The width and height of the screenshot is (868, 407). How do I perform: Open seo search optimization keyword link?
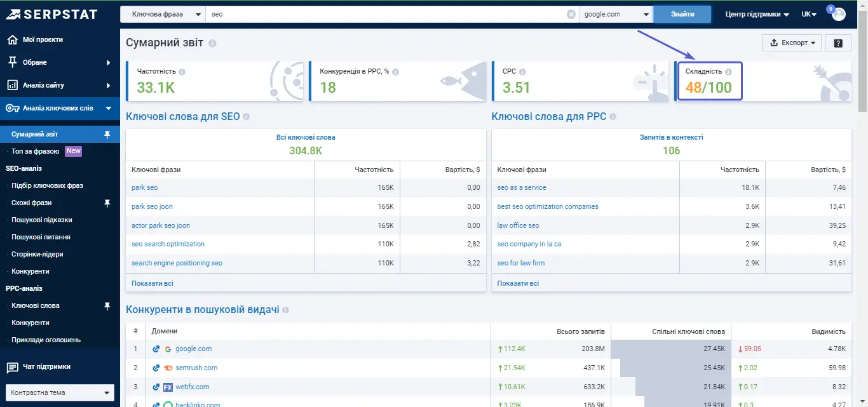point(168,244)
